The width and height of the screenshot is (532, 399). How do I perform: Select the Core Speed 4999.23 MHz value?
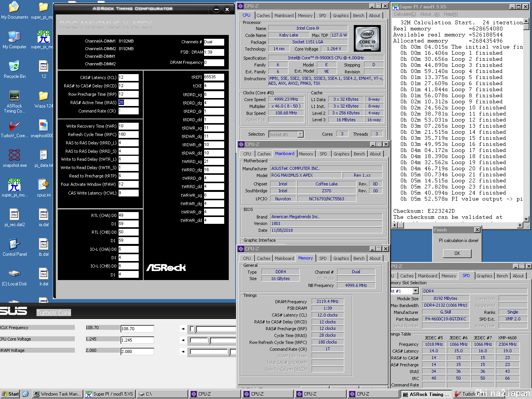pos(286,100)
